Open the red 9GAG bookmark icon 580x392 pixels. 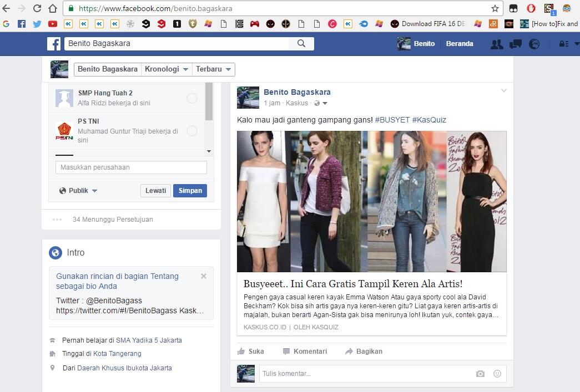coord(162,24)
